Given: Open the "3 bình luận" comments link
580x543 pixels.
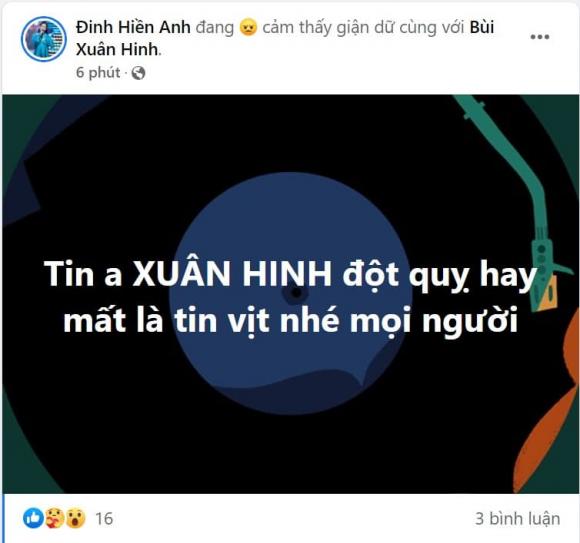Looking at the screenshot, I should tap(517, 519).
